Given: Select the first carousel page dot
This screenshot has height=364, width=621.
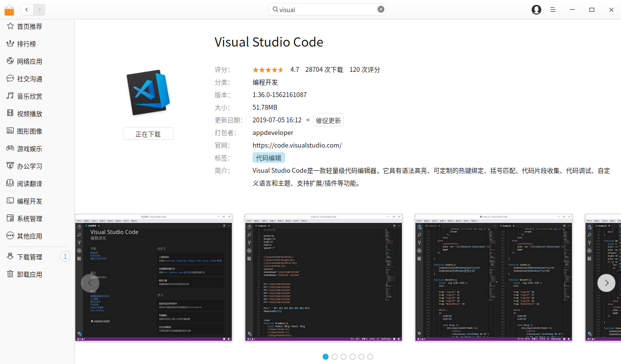Looking at the screenshot, I should 326,357.
